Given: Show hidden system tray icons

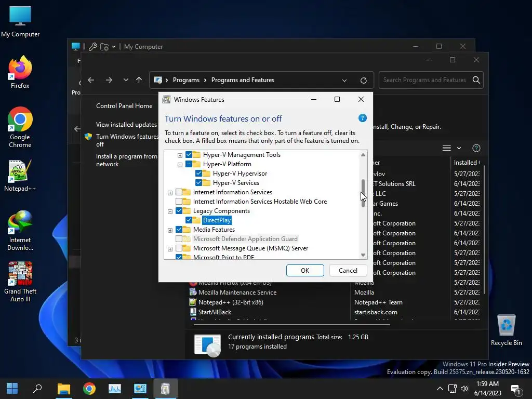Looking at the screenshot, I should (440, 389).
